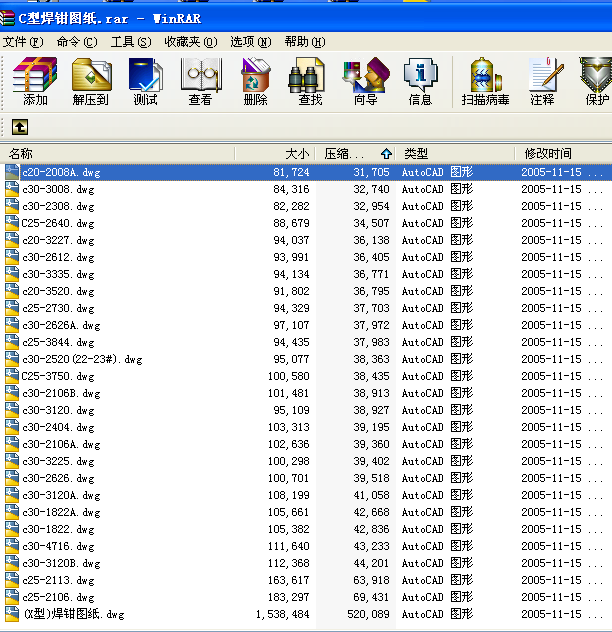
Task: Click size value 163,617
Action: [x=289, y=580]
